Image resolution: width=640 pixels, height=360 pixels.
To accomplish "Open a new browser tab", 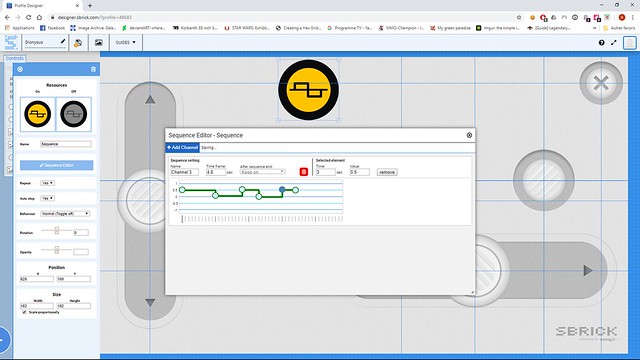I will tap(90, 6).
